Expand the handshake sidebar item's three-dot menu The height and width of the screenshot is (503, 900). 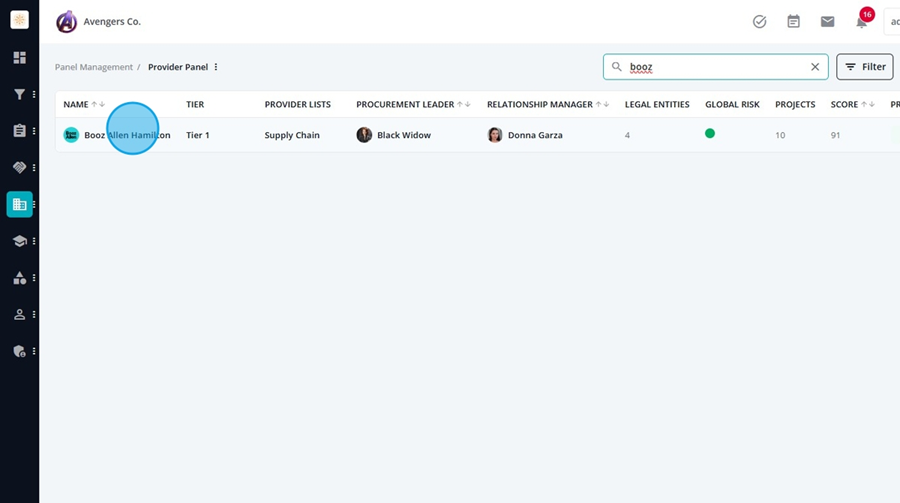coord(34,168)
